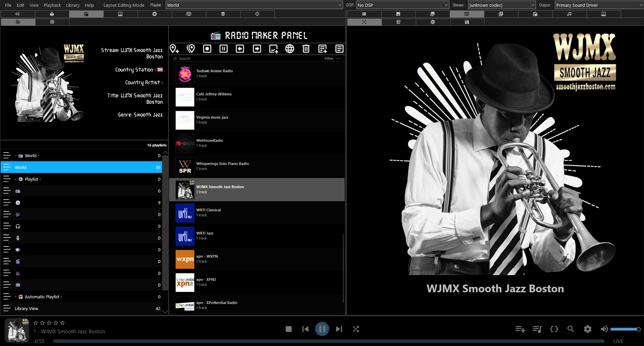Open the Playback menu
Viewport: 644px width, 346px height.
52,5
